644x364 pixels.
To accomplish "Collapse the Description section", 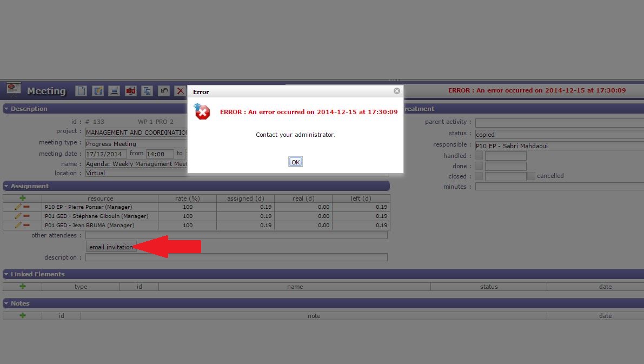I will 6,109.
